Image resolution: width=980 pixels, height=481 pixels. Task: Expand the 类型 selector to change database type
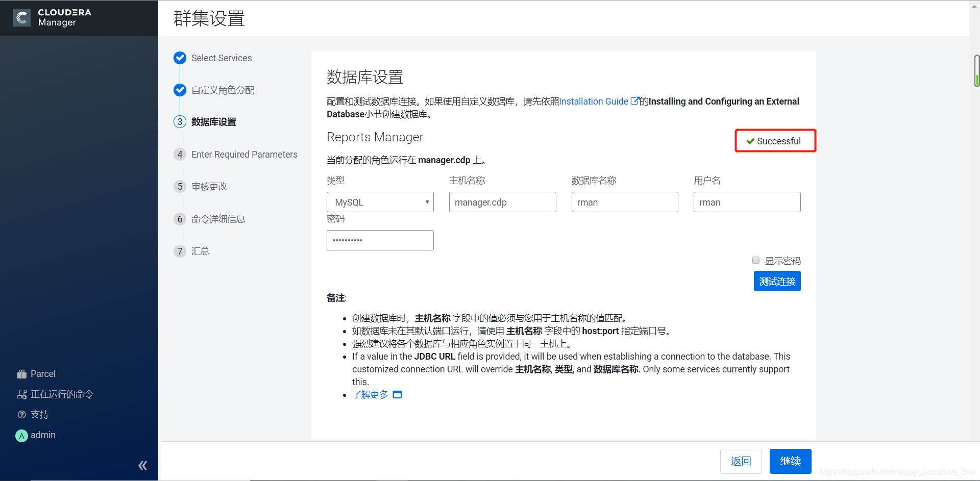tap(380, 202)
